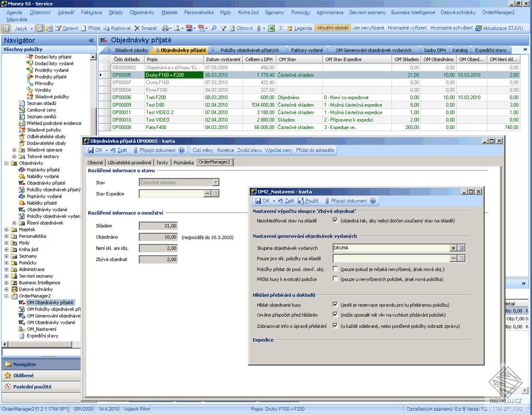Expand the Skladové operace tree node
This screenshot has width=532, height=415.
14,150
